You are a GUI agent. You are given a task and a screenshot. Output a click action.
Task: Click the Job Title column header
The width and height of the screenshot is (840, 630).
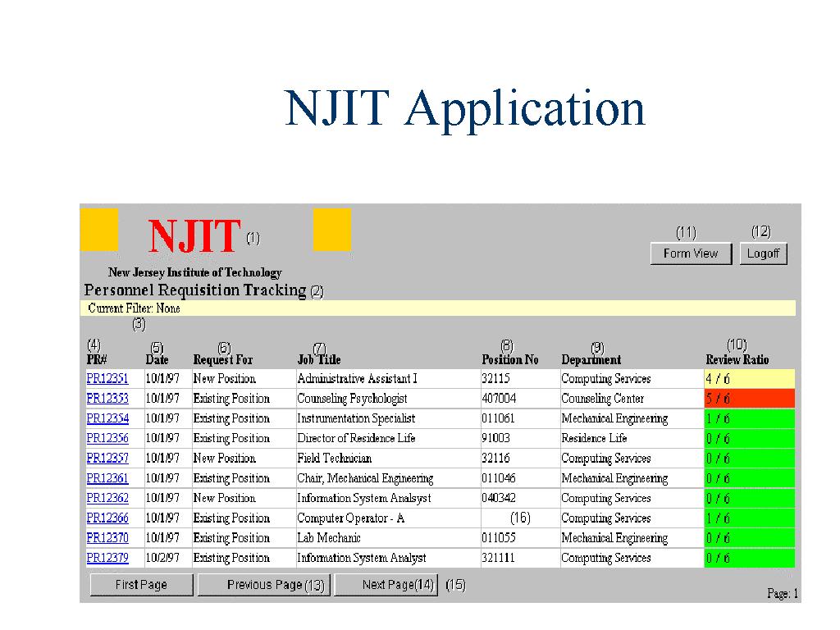(319, 359)
